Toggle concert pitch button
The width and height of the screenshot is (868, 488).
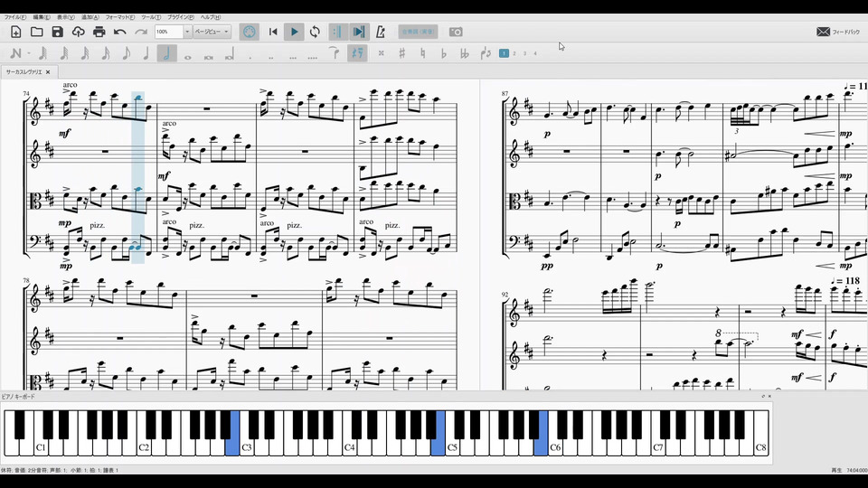[418, 32]
